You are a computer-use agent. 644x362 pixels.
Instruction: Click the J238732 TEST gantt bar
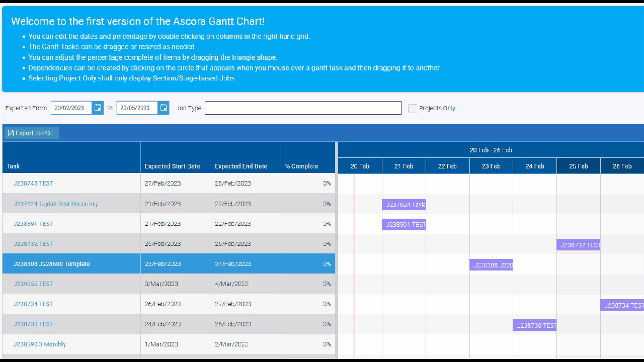[x=578, y=245]
